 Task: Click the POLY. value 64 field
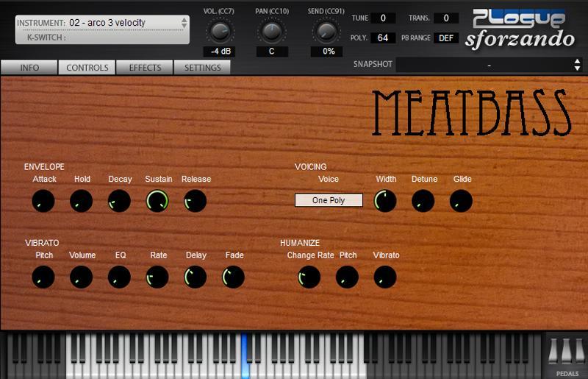click(383, 38)
